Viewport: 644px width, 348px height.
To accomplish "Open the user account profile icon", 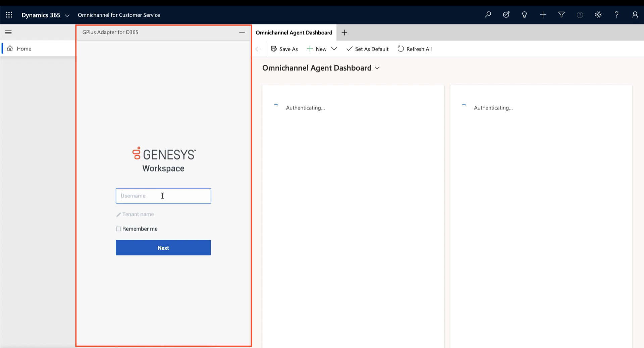I will click(x=635, y=15).
